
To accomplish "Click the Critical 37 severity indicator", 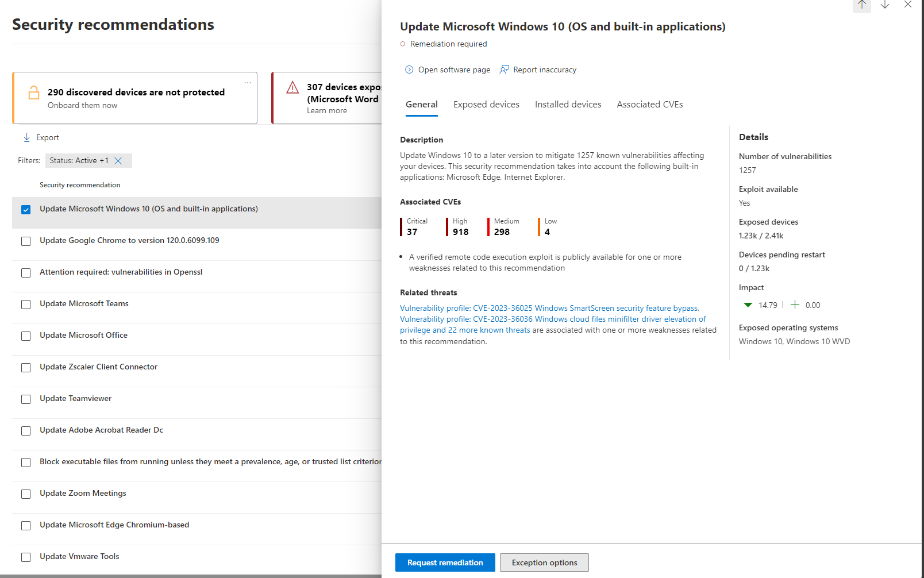I will point(414,227).
